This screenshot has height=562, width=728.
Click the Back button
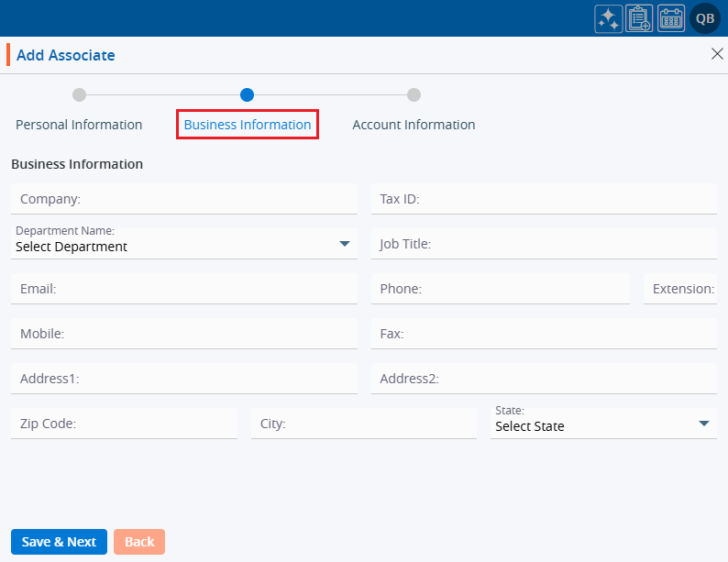tap(139, 542)
